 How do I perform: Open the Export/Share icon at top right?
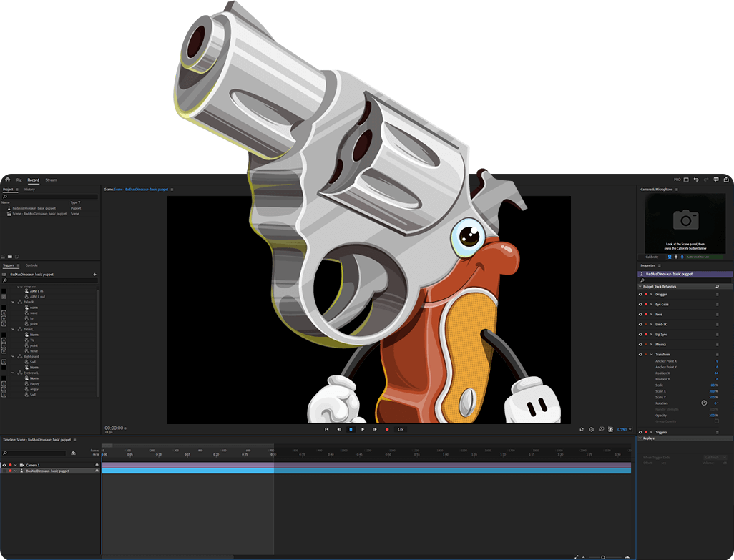(726, 180)
